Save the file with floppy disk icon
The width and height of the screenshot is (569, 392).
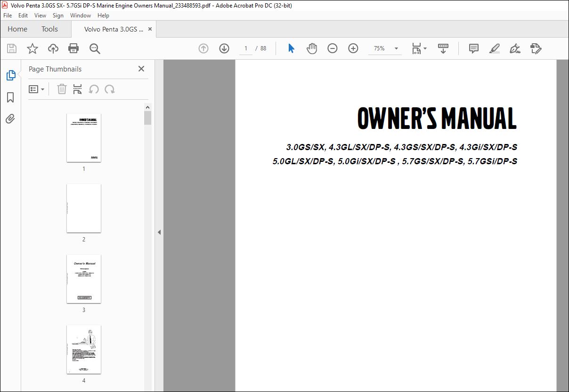pos(12,48)
